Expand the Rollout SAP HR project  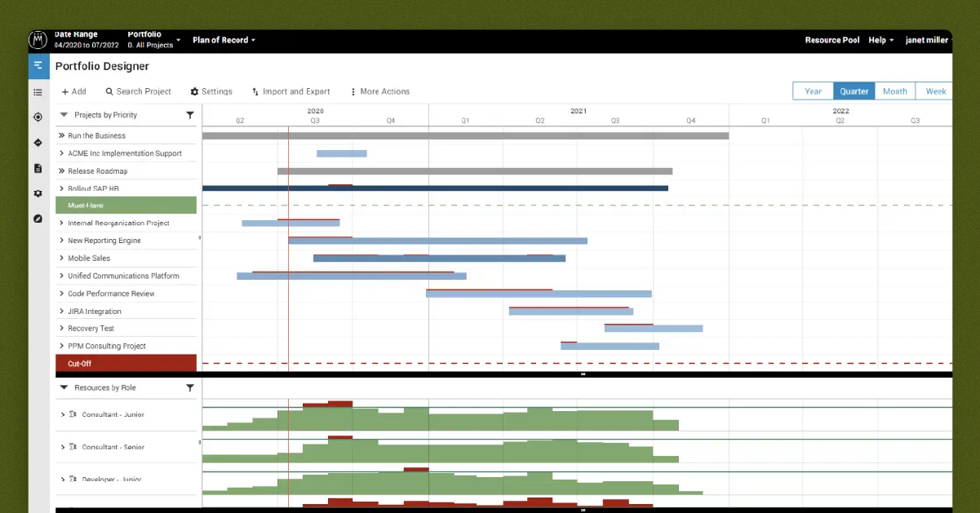point(60,188)
